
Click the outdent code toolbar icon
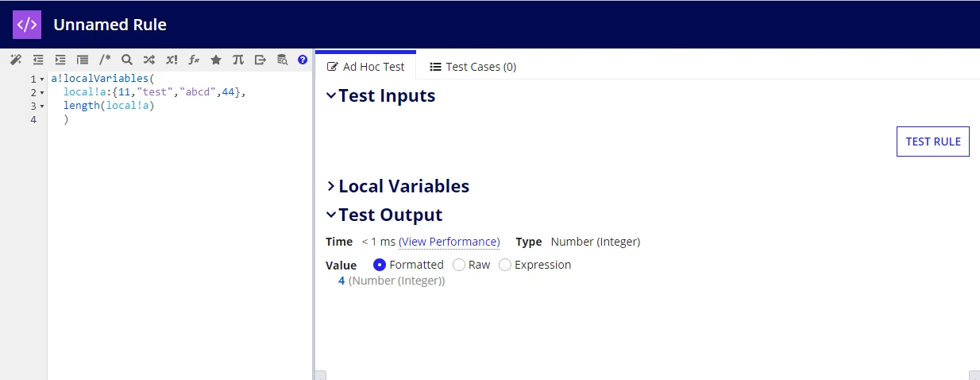click(38, 60)
